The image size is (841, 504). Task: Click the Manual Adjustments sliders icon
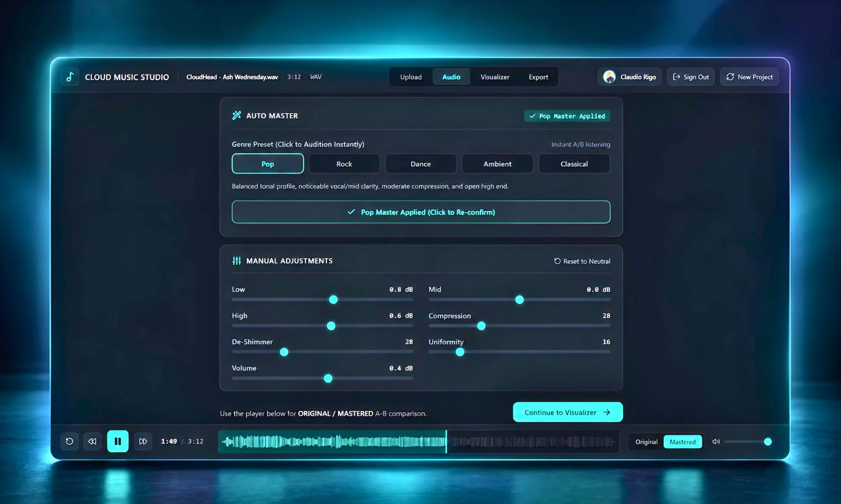coord(236,261)
